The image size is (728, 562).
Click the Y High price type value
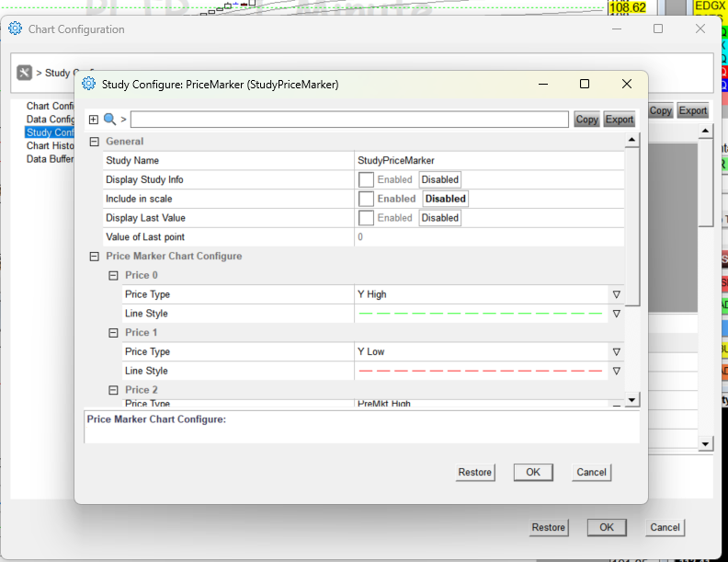pos(372,294)
